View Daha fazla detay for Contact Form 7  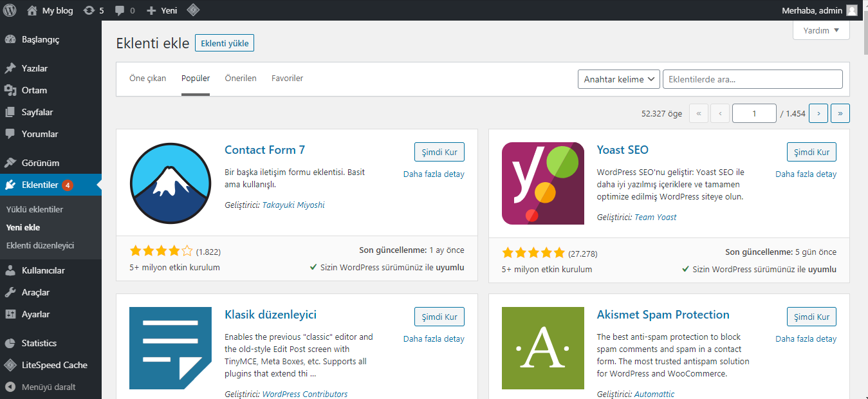click(434, 174)
